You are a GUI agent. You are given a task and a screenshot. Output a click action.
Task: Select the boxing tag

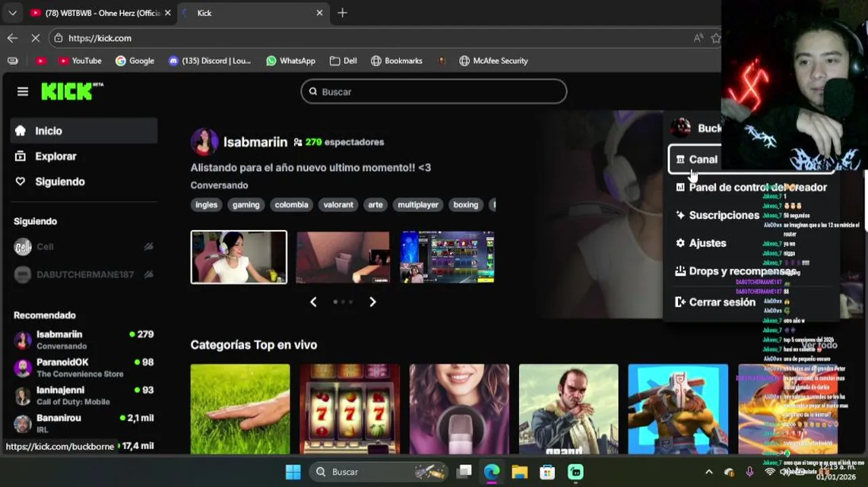click(x=466, y=205)
